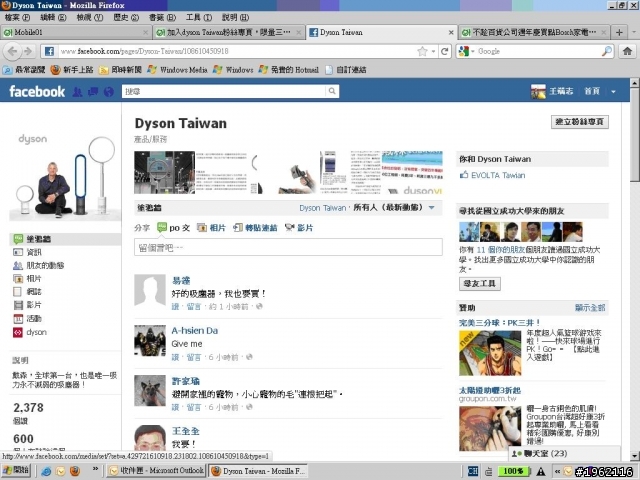
Task: Click the Firefox icon in quick launch
Action: [x=75, y=471]
